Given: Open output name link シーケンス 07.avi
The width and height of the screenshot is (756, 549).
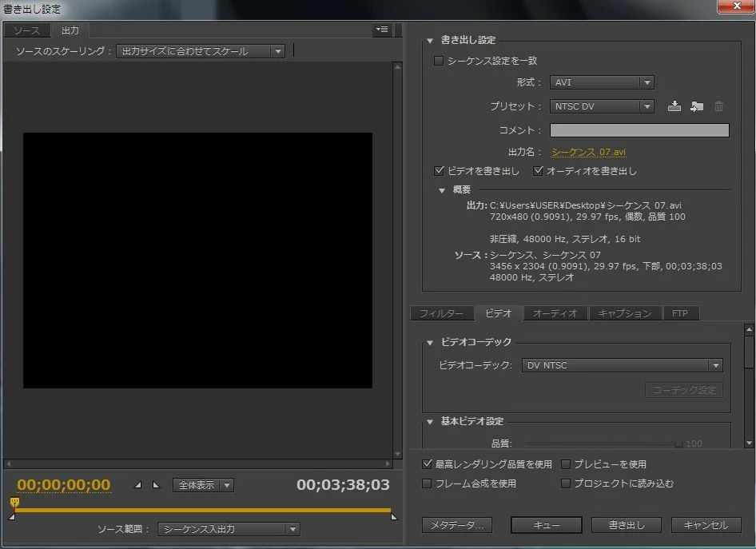Looking at the screenshot, I should pyautogui.click(x=589, y=152).
